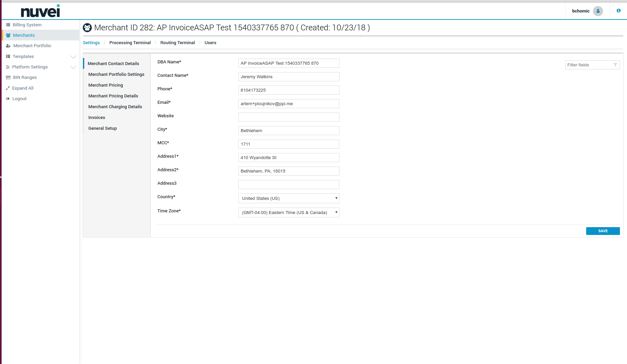The image size is (627, 364).
Task: Click the filter funnel icon
Action: tap(615, 65)
